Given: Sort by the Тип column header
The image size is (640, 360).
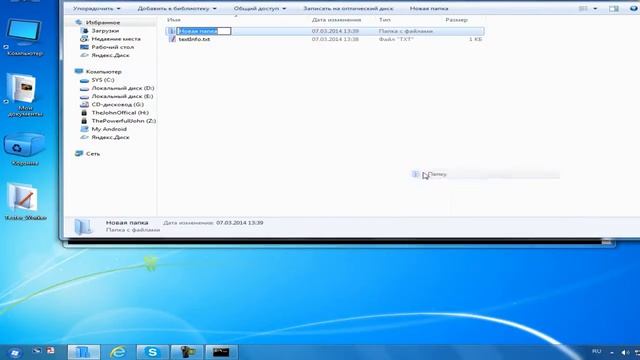Looking at the screenshot, I should 384,20.
